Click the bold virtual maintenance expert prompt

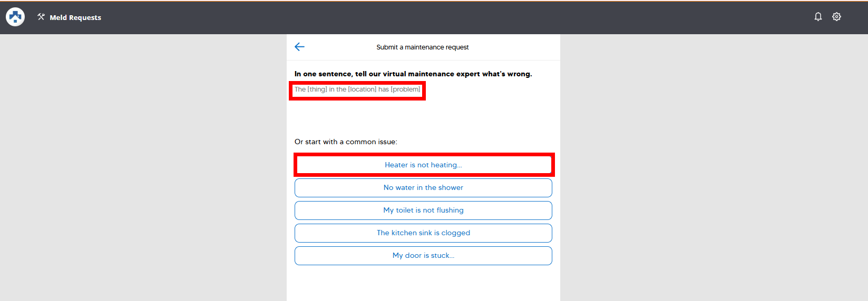pos(413,74)
